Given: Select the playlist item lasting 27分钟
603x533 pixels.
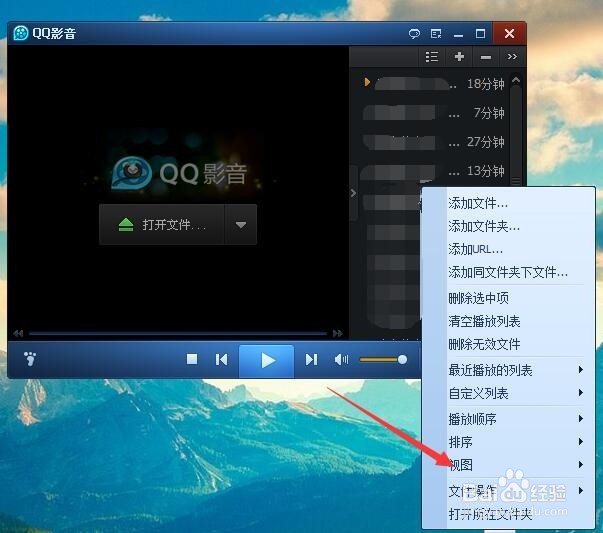Looking at the screenshot, I should (x=433, y=142).
